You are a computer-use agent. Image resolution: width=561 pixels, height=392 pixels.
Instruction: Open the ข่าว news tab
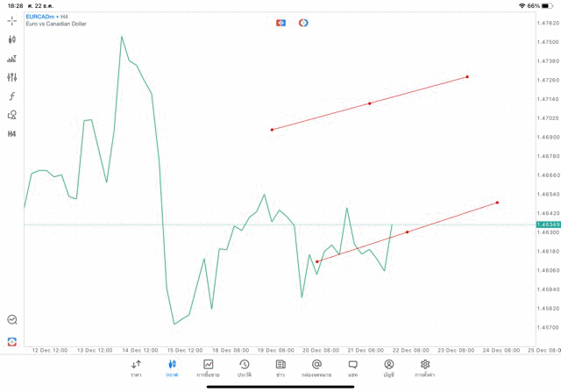point(280,368)
